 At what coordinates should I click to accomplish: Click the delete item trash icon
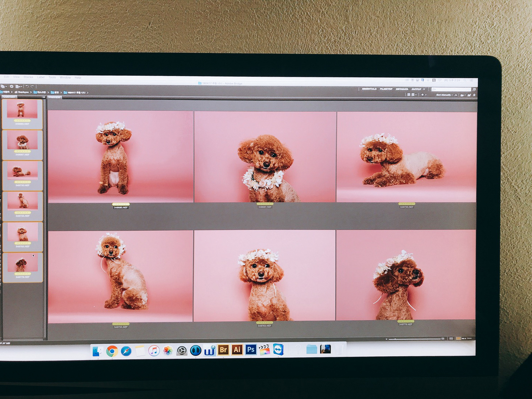pos(474,95)
